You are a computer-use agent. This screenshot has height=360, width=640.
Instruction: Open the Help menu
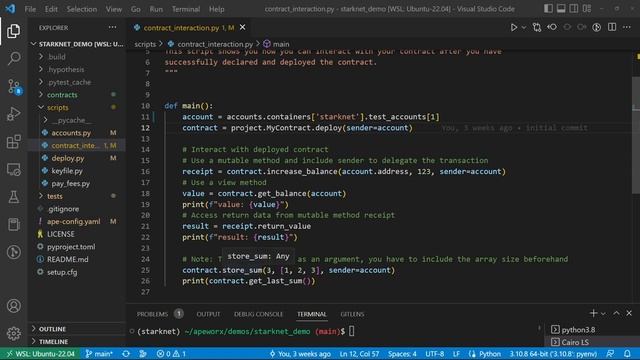pyautogui.click(x=216, y=9)
